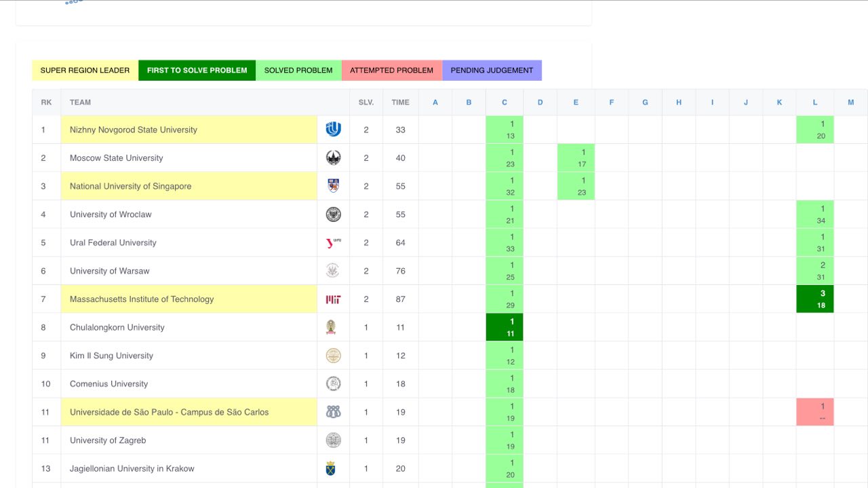The height and width of the screenshot is (488, 868).
Task: Click University of Warsaw's problem L cell
Action: pos(815,271)
